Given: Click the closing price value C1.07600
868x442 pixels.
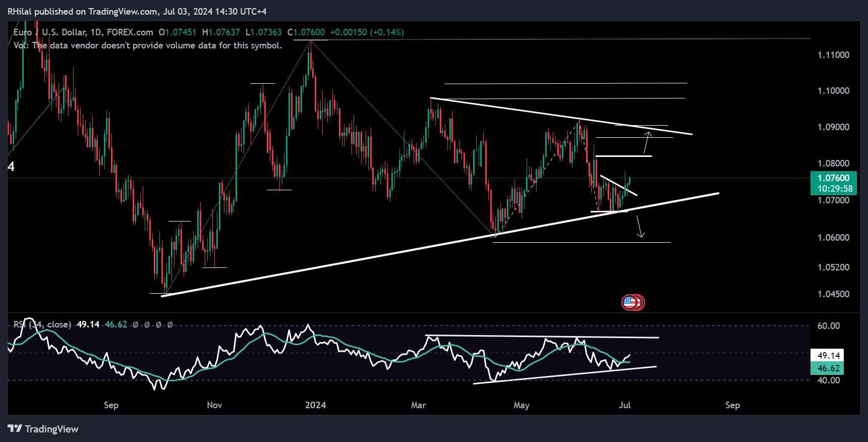Looking at the screenshot, I should [306, 32].
